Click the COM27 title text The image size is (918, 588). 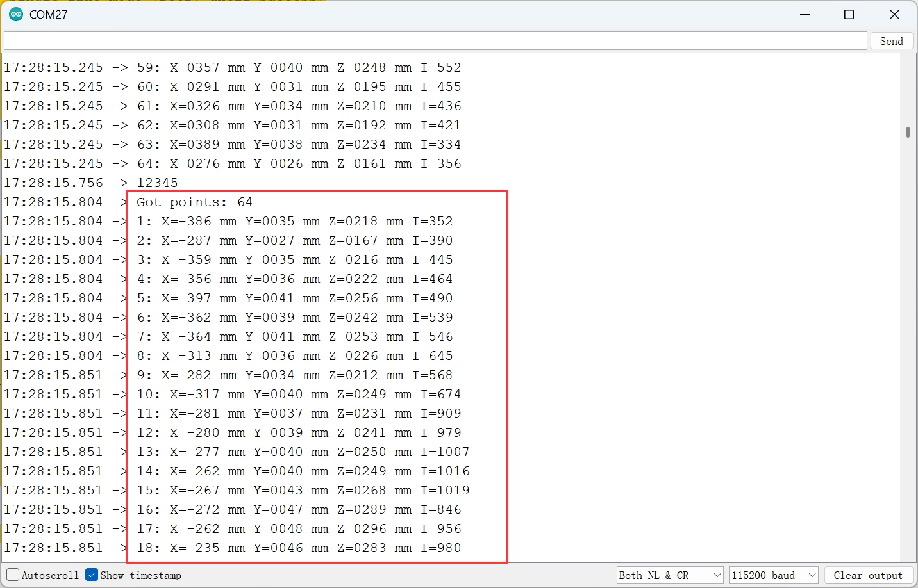click(x=49, y=14)
